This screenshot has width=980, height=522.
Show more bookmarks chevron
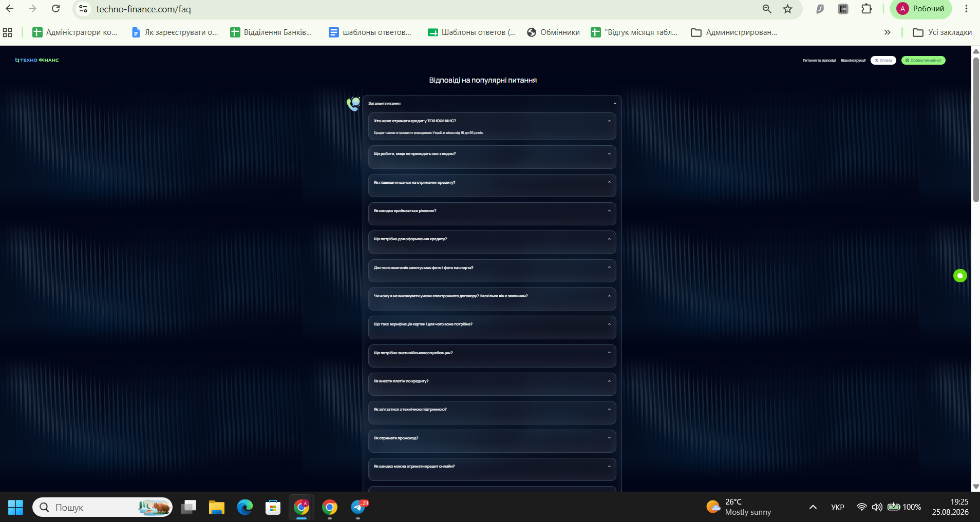(x=887, y=32)
